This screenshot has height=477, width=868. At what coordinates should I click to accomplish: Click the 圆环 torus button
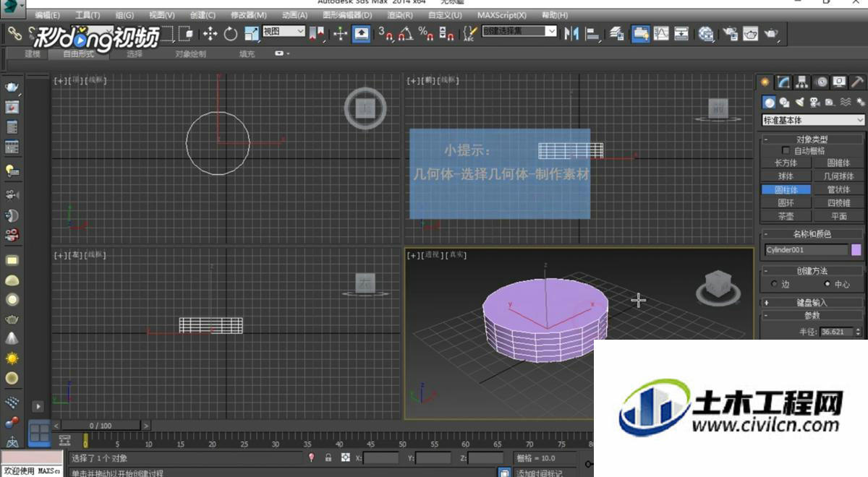pyautogui.click(x=786, y=203)
